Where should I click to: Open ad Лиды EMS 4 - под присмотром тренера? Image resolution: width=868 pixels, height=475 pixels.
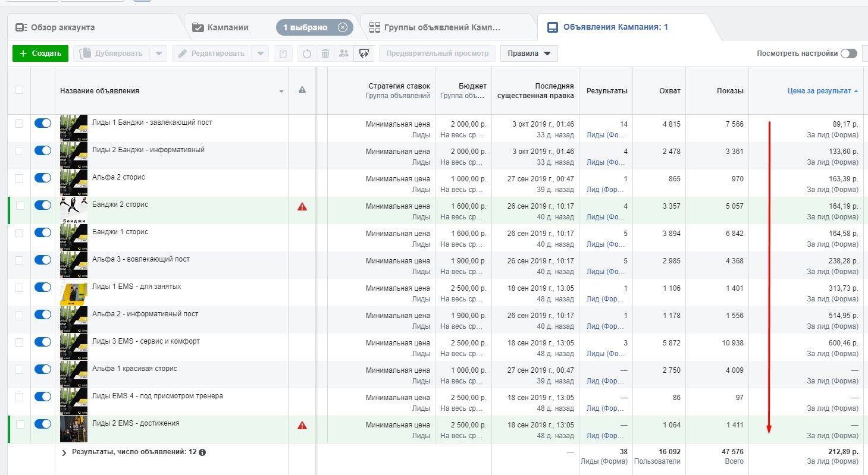[158, 396]
